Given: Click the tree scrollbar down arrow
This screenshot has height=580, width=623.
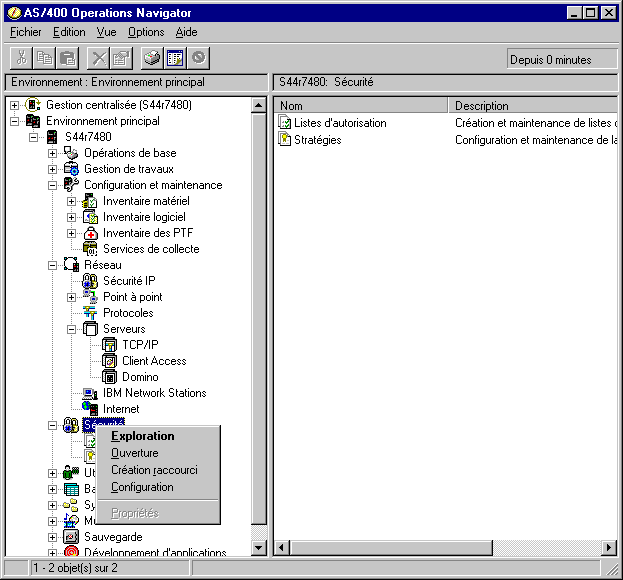Looking at the screenshot, I should click(259, 548).
